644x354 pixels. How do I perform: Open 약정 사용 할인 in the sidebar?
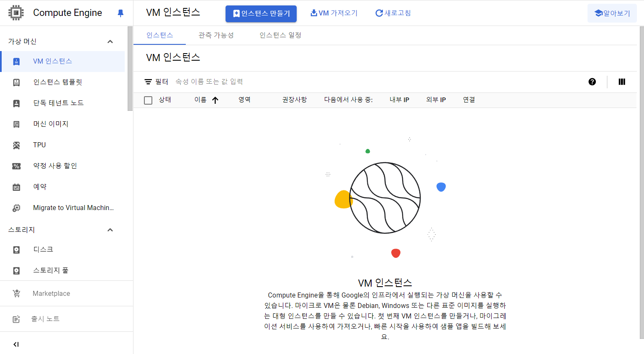click(63, 166)
